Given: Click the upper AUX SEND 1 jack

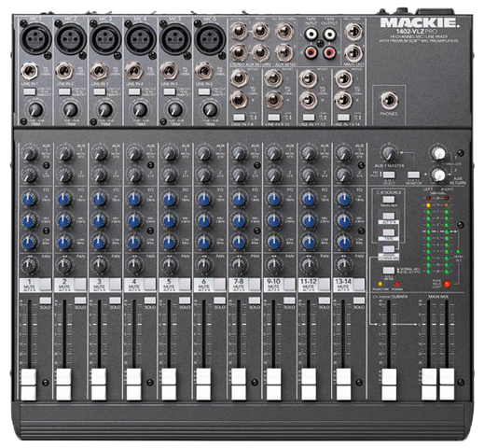Looking at the screenshot, I should 284,32.
